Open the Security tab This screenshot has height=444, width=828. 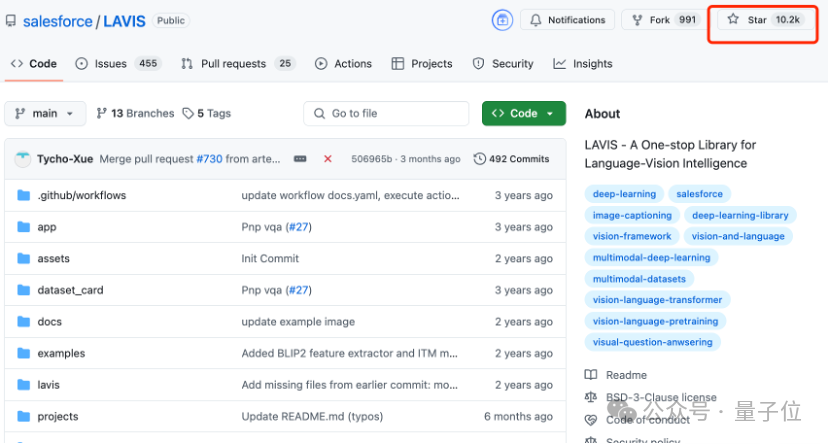tap(503, 64)
